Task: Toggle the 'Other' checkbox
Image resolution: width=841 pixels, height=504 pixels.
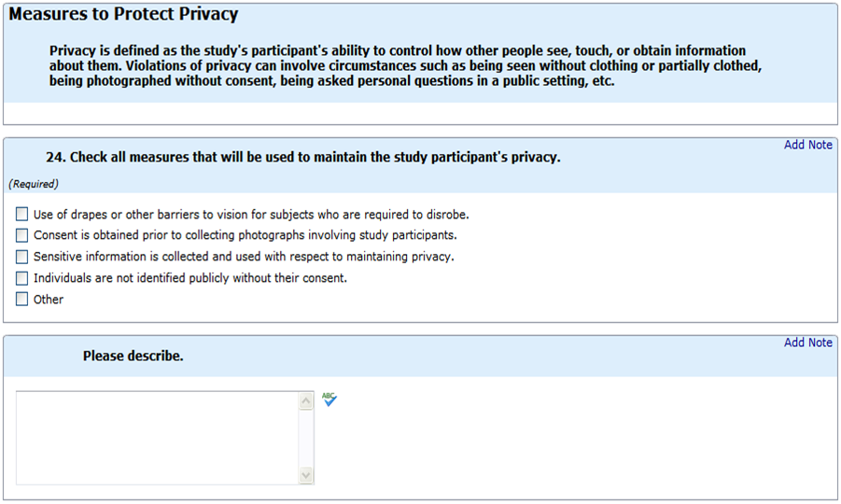Action: click(x=22, y=300)
